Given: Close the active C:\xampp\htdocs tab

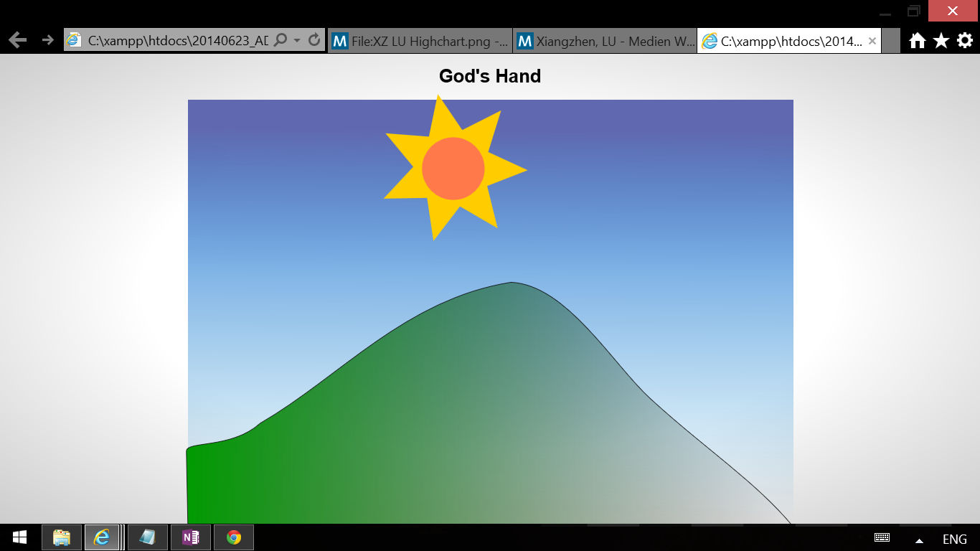Looking at the screenshot, I should 872,41.
